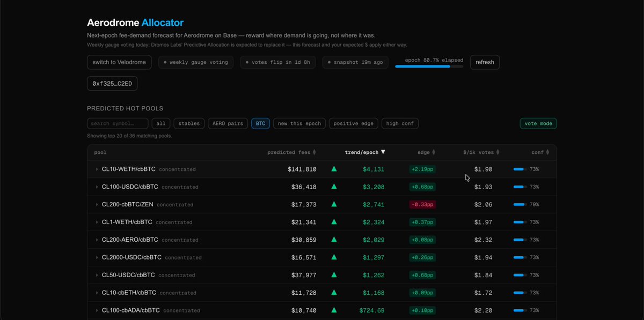Click the trend triangle for CL50-USDC/cbBTC
The height and width of the screenshot is (320, 644).
(x=334, y=275)
